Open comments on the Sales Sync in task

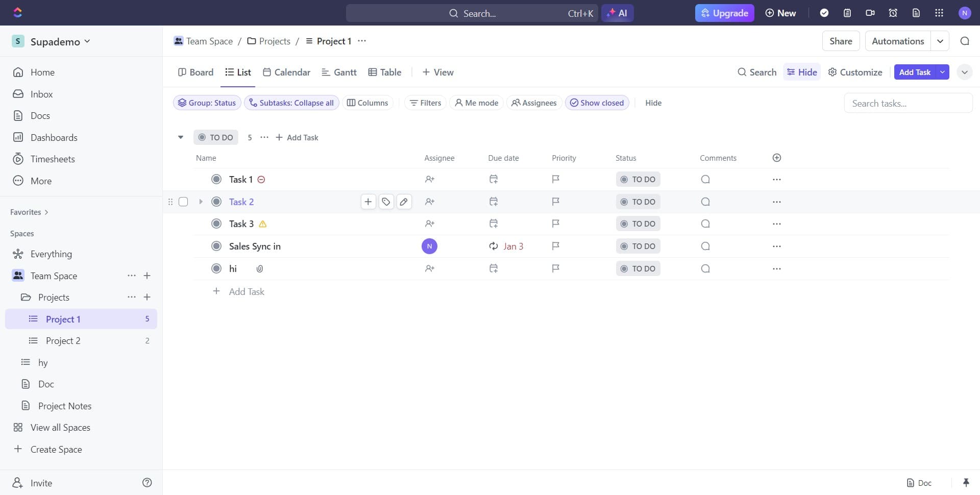pos(705,246)
